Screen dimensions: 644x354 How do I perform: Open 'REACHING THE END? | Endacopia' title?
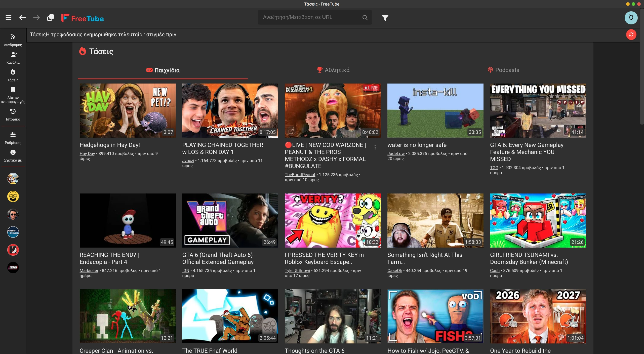(109, 258)
